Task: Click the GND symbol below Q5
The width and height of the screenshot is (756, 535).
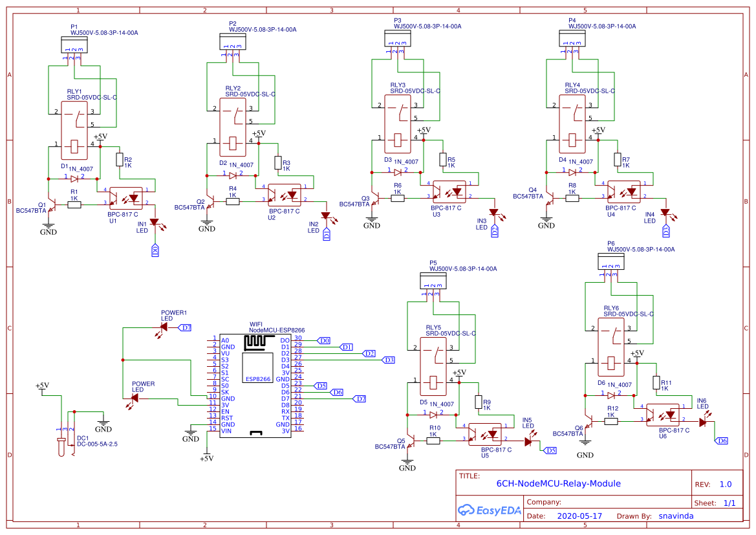Action: [x=407, y=461]
